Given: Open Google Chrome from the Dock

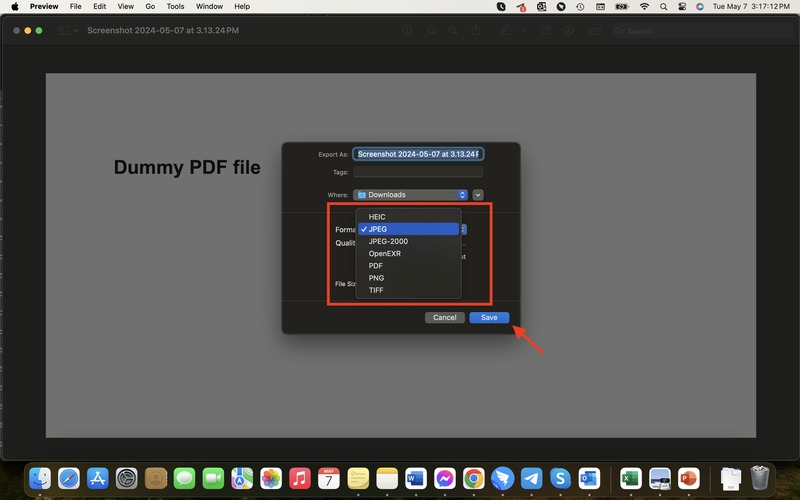Looking at the screenshot, I should 473,479.
